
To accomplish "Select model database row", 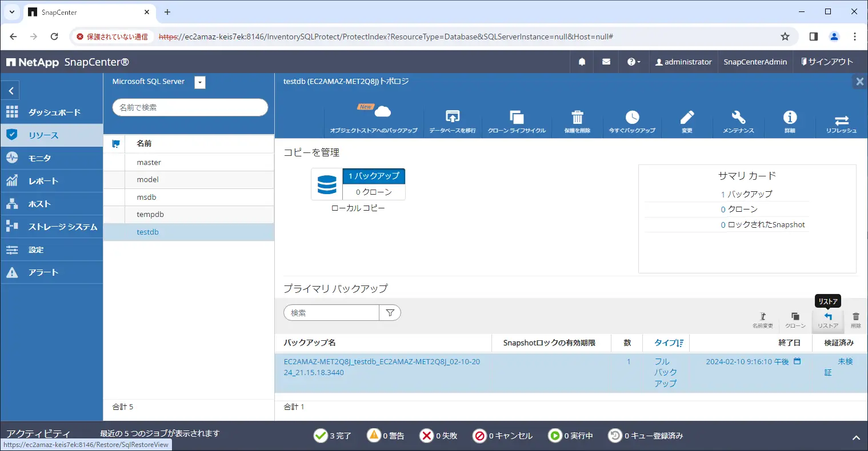I will click(x=189, y=180).
